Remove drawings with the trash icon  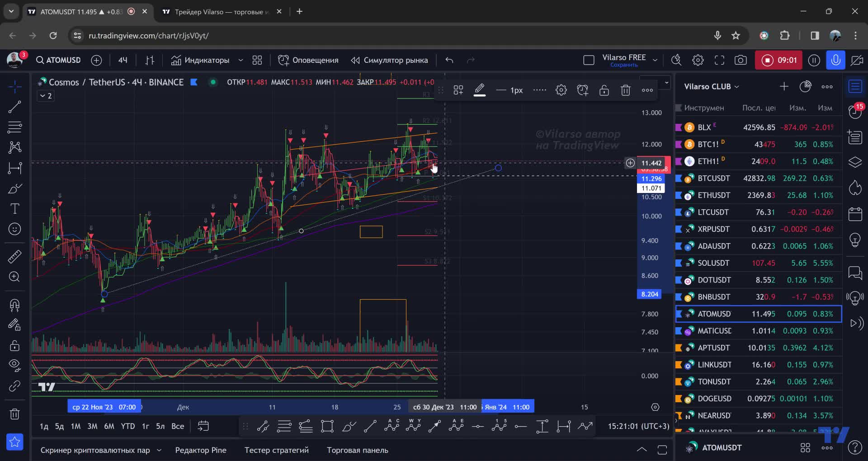pyautogui.click(x=14, y=414)
